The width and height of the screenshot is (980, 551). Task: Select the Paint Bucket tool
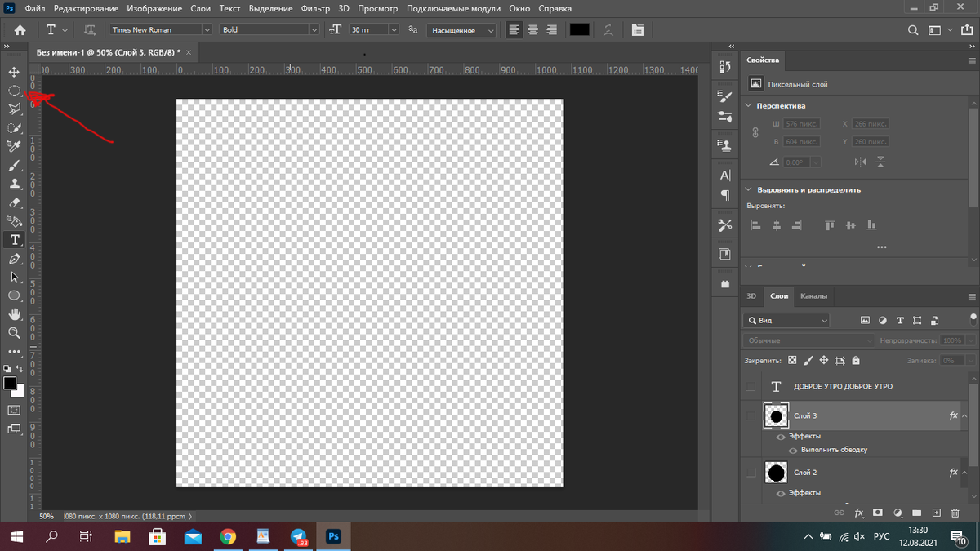pos(14,221)
